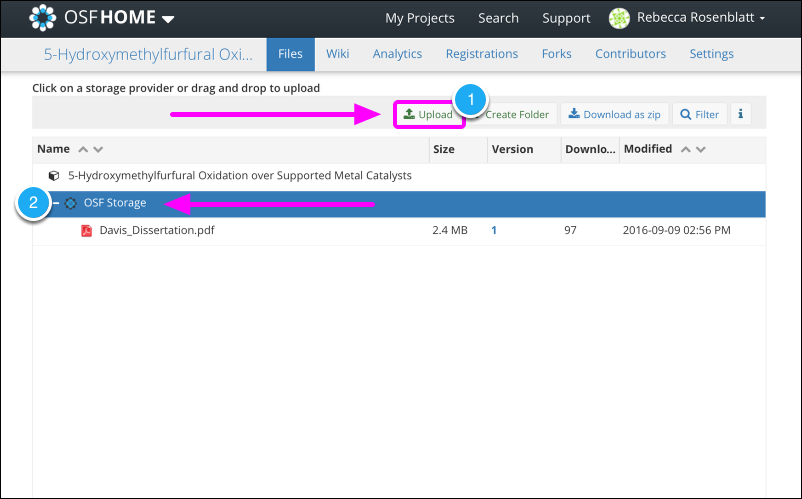Image resolution: width=802 pixels, height=499 pixels.
Task: Open the Registrations tab
Action: point(482,54)
